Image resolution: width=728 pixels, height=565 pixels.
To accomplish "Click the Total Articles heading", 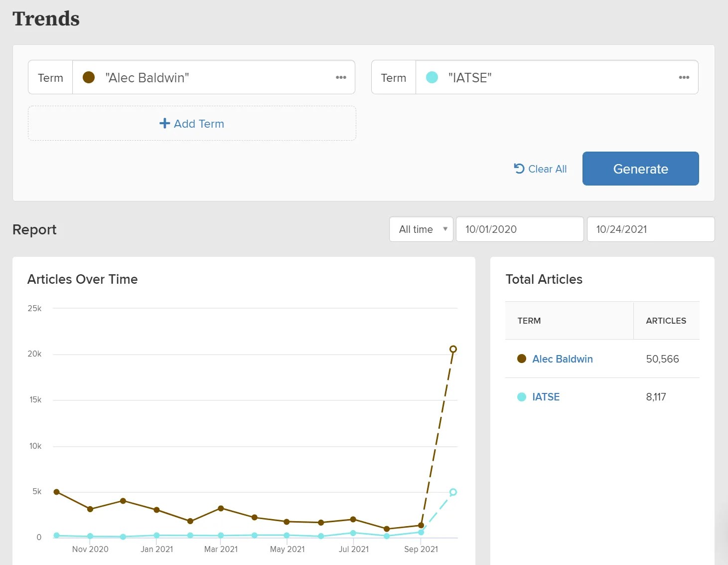I will click(544, 279).
